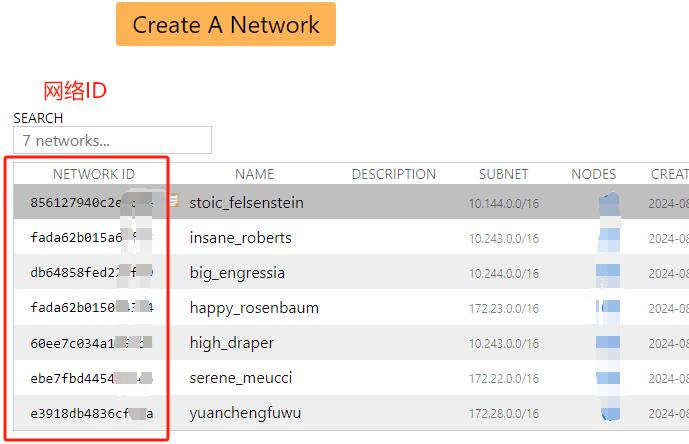Open the yuanchengfuwu network
Viewport: 689px width, 444px height.
[x=245, y=413]
